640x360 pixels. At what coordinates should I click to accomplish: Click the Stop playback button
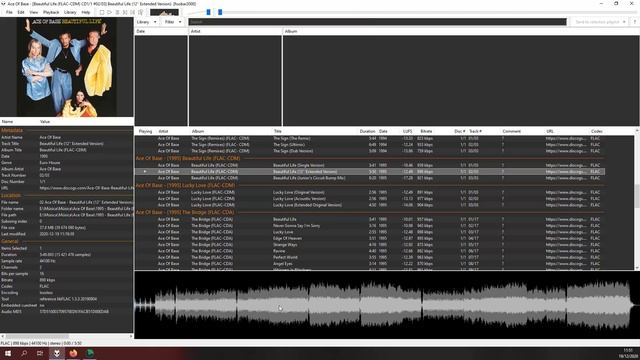102,12
